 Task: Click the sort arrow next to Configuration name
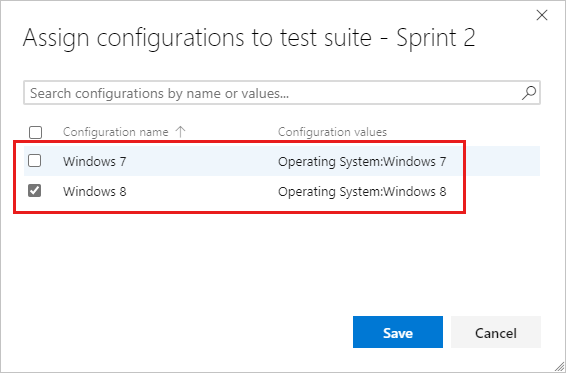click(180, 132)
